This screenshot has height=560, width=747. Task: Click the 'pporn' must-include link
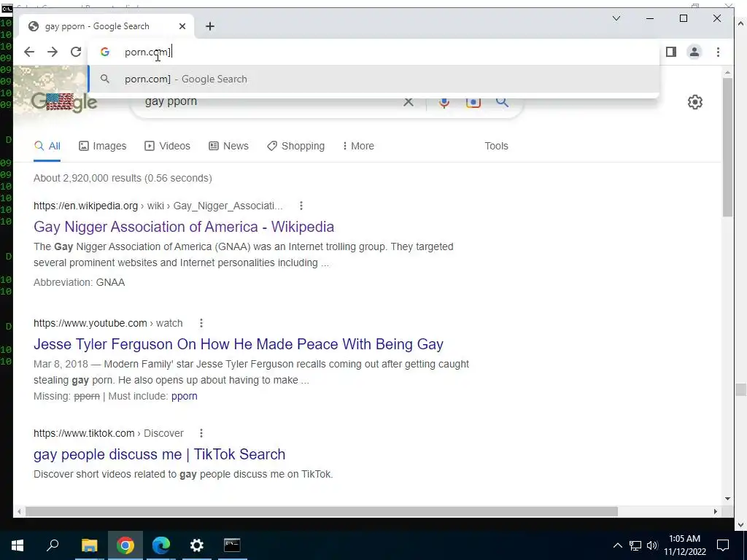[x=185, y=396]
